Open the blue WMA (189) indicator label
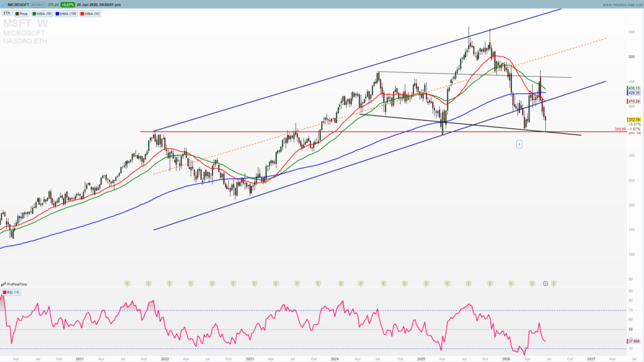This screenshot has width=644, height=362. (66, 14)
